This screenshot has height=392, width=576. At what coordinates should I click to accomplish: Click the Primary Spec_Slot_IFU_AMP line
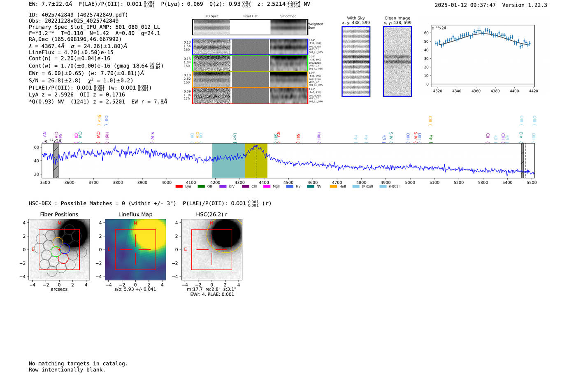[94, 27]
